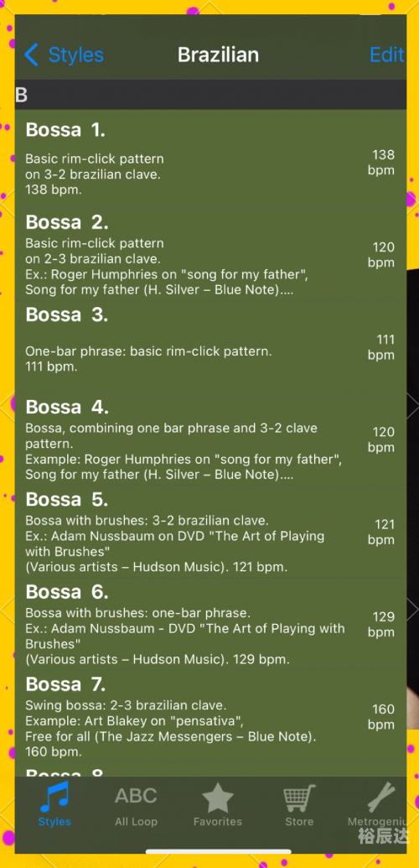The image size is (419, 868).
Task: Select the All Loop tab label
Action: click(136, 822)
